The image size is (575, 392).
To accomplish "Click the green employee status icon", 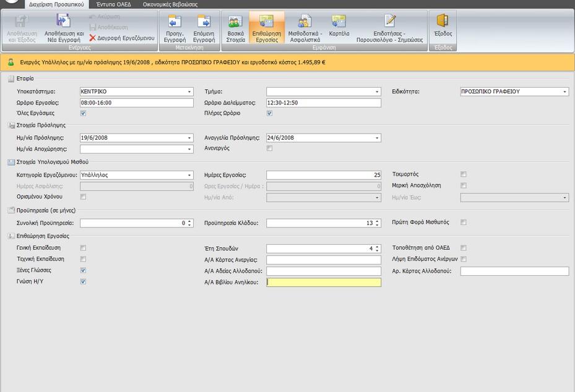I will tap(11, 62).
